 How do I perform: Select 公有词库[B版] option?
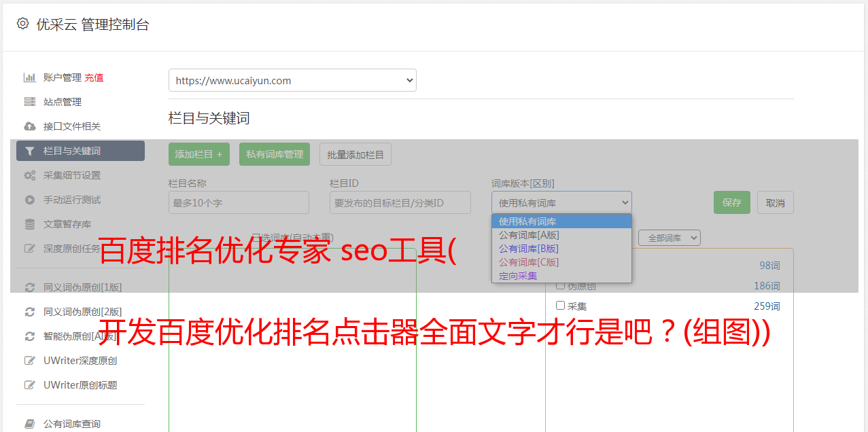pos(561,249)
